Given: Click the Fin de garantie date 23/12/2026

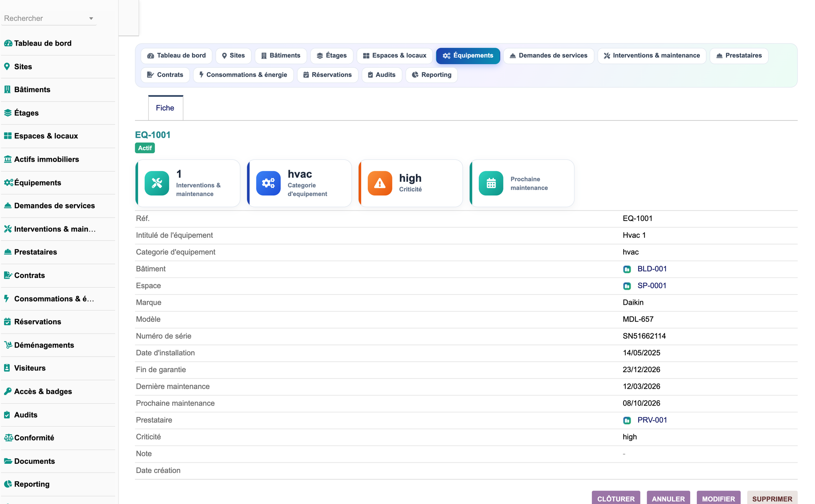Looking at the screenshot, I should coord(641,370).
